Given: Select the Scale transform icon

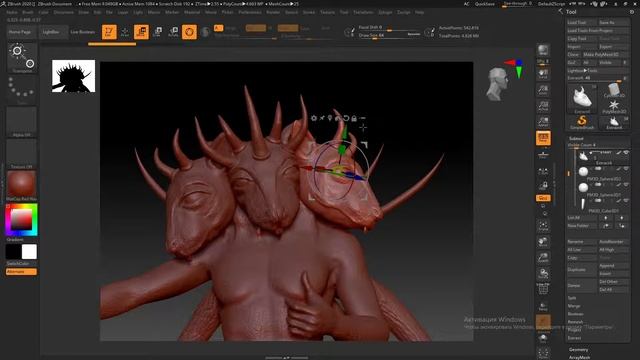Looking at the screenshot, I should 158,32.
